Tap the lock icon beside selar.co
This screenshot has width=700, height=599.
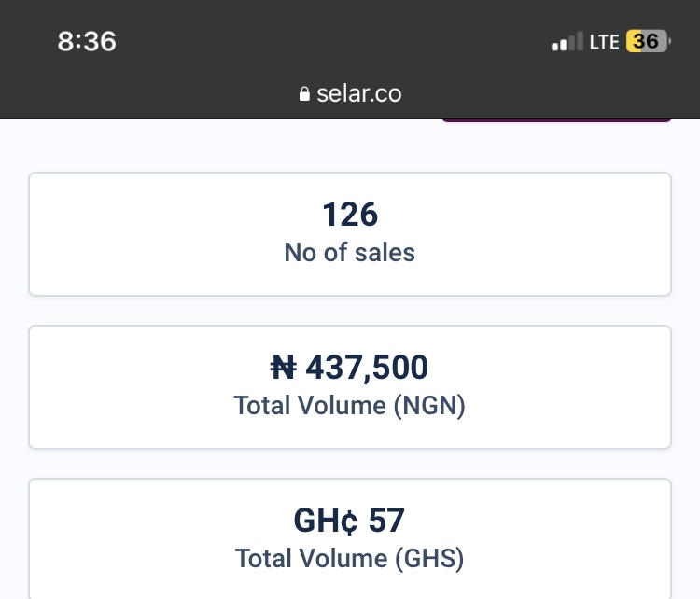tap(304, 93)
